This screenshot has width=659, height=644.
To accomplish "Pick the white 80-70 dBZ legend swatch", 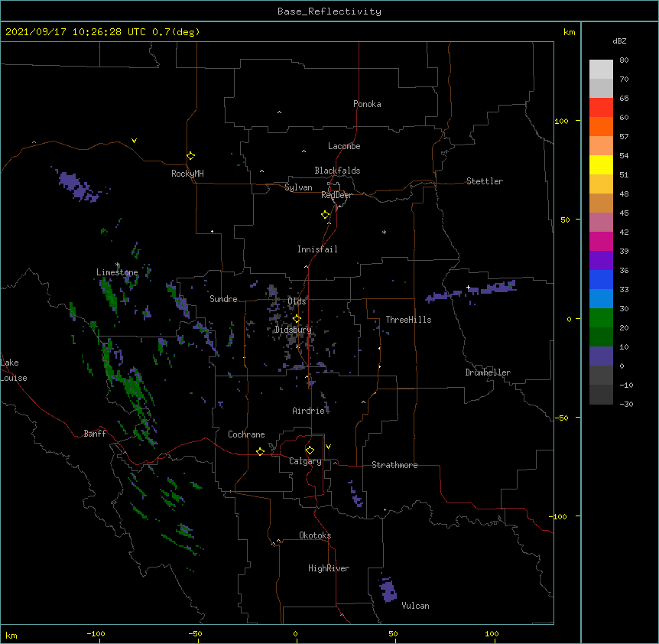I will (x=601, y=70).
